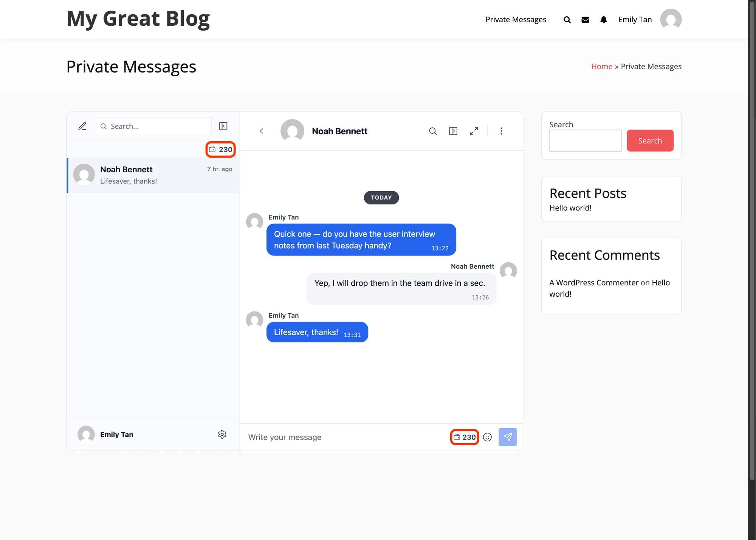The image size is (756, 540).
Task: Expand chat to full screen
Action: [x=474, y=131]
